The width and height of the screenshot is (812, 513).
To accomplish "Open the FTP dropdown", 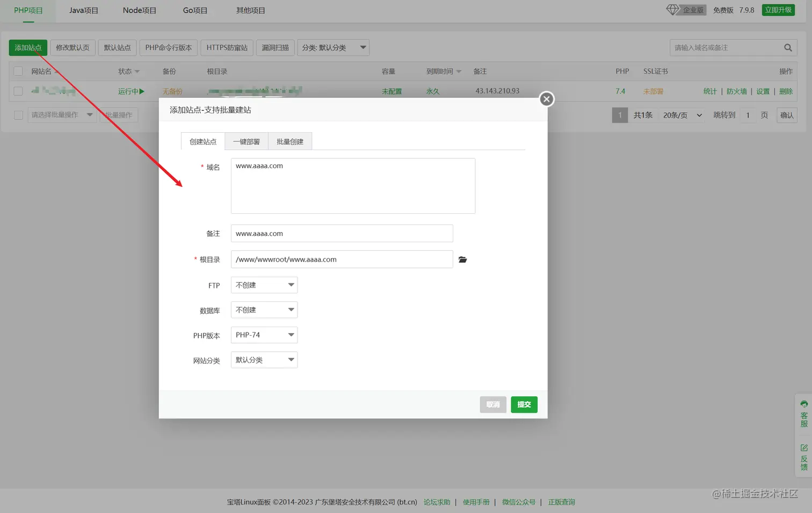I will pyautogui.click(x=264, y=285).
